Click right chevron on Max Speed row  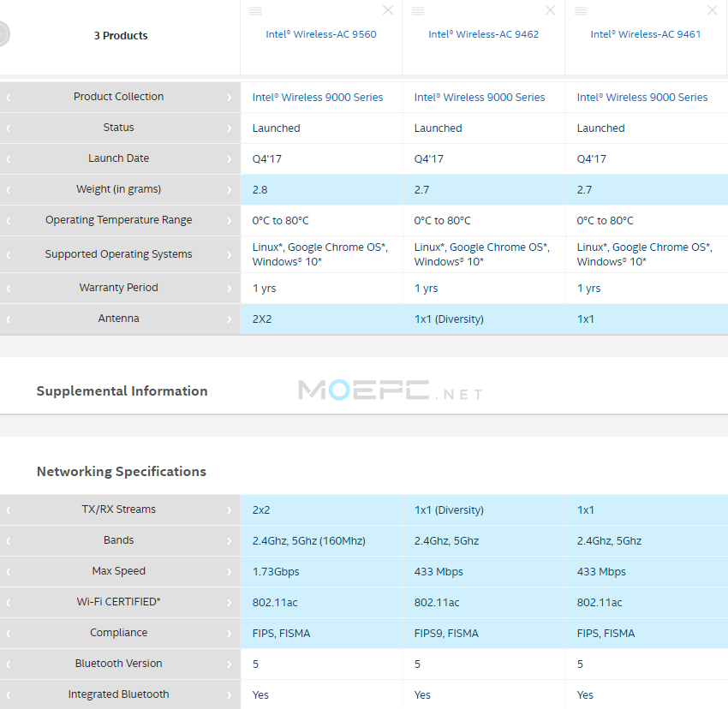pyautogui.click(x=229, y=571)
